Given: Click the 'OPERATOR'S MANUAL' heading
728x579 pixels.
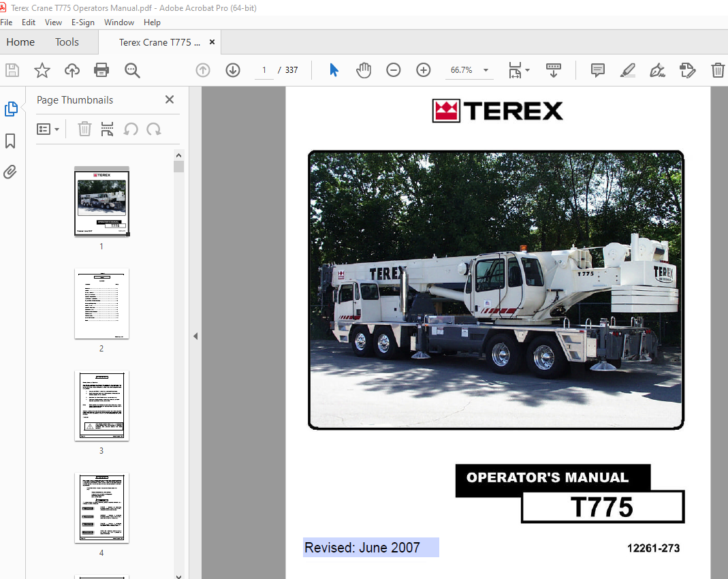Looking at the screenshot, I should click(548, 478).
